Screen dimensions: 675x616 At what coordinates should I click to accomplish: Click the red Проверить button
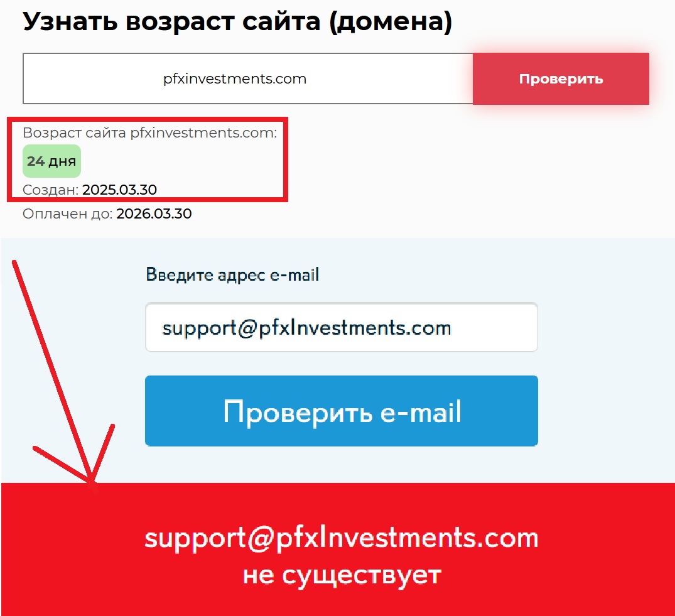pos(561,78)
